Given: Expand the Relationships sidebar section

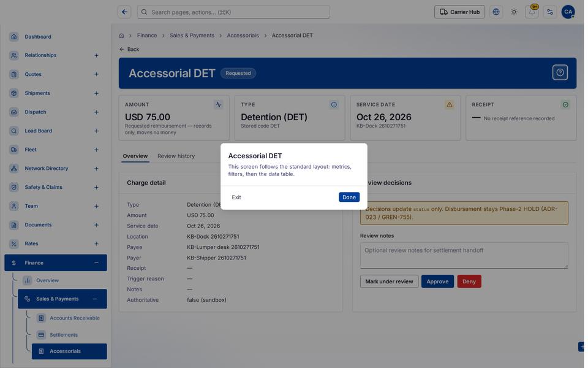Looking at the screenshot, I should pos(96,55).
